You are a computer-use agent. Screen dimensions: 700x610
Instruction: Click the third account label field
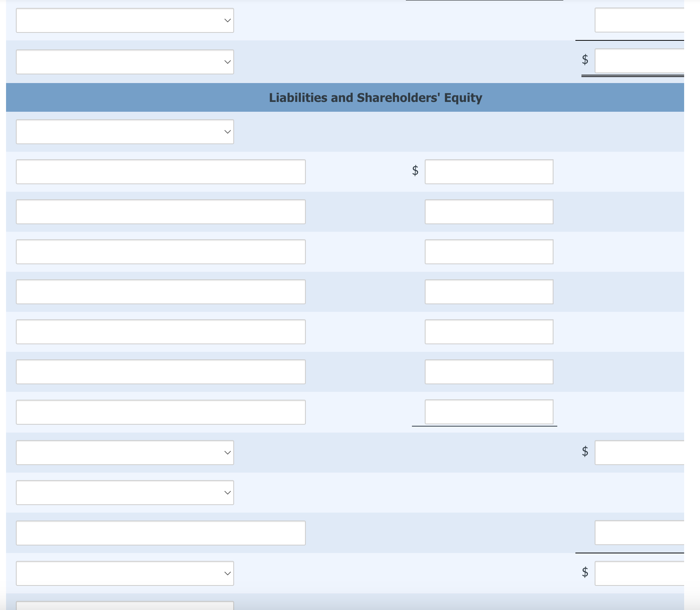click(160, 251)
